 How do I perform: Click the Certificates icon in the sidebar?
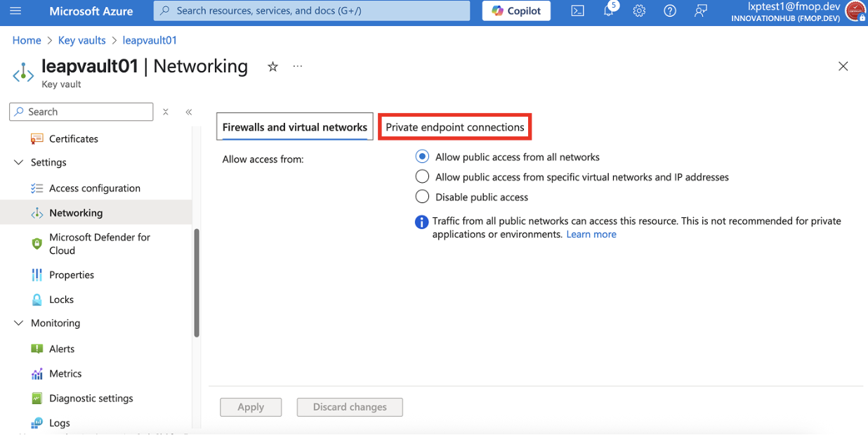pos(37,139)
